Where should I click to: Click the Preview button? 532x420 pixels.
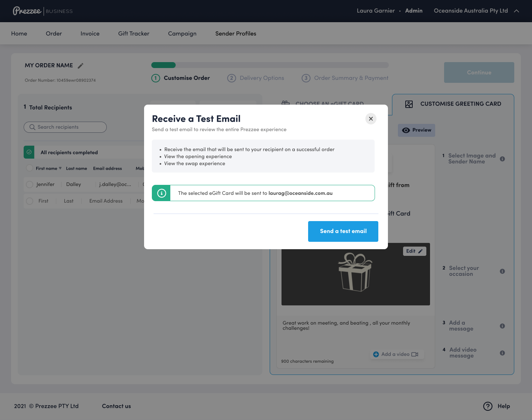pos(416,130)
